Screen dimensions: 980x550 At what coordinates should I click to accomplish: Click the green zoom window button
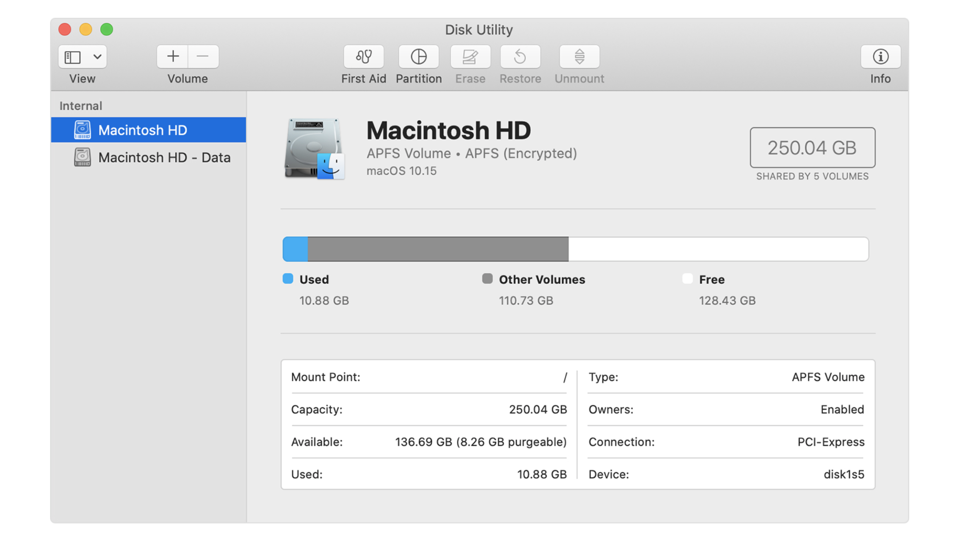tap(107, 29)
